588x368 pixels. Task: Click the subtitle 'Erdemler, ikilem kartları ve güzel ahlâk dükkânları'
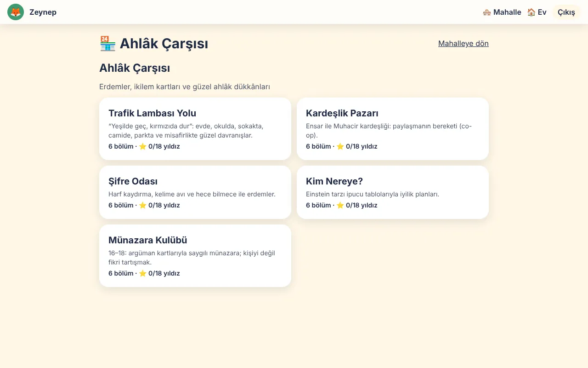[185, 86]
